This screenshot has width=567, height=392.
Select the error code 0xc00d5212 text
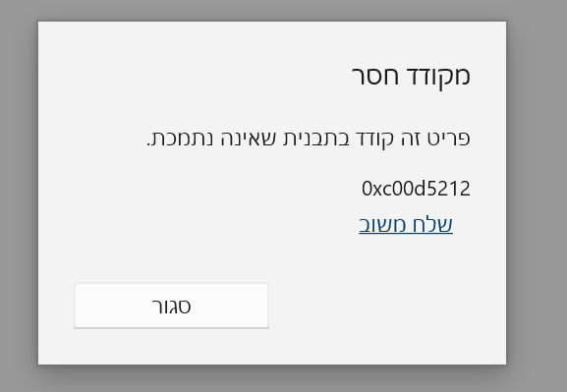pos(416,189)
